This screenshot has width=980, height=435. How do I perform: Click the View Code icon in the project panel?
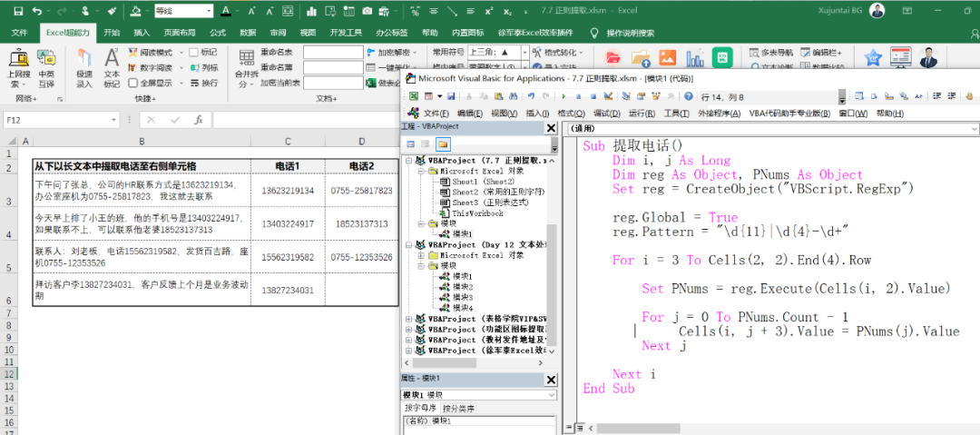tap(411, 144)
